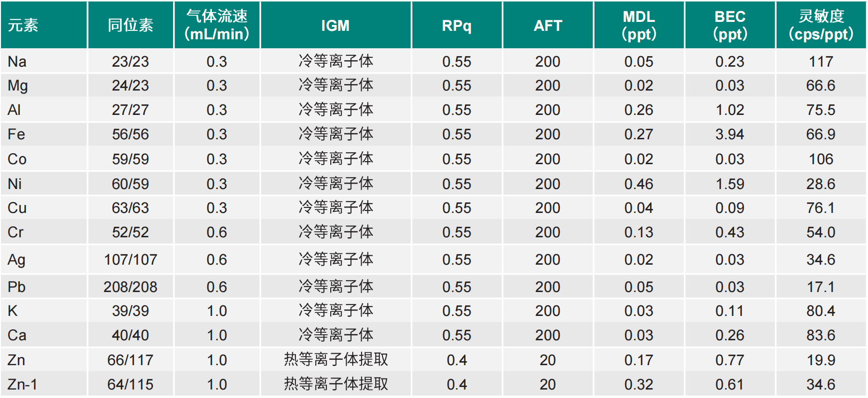Select the IGM column header
868x398 pixels.
click(335, 25)
